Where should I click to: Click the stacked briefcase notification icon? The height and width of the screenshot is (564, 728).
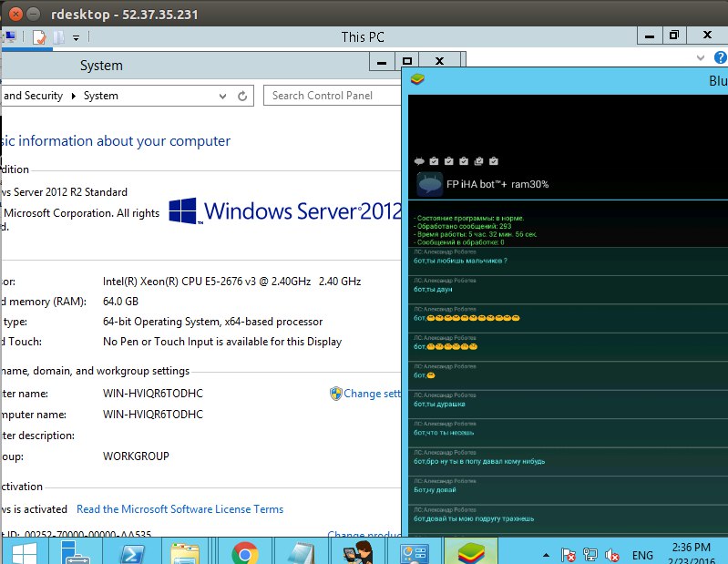[x=478, y=161]
